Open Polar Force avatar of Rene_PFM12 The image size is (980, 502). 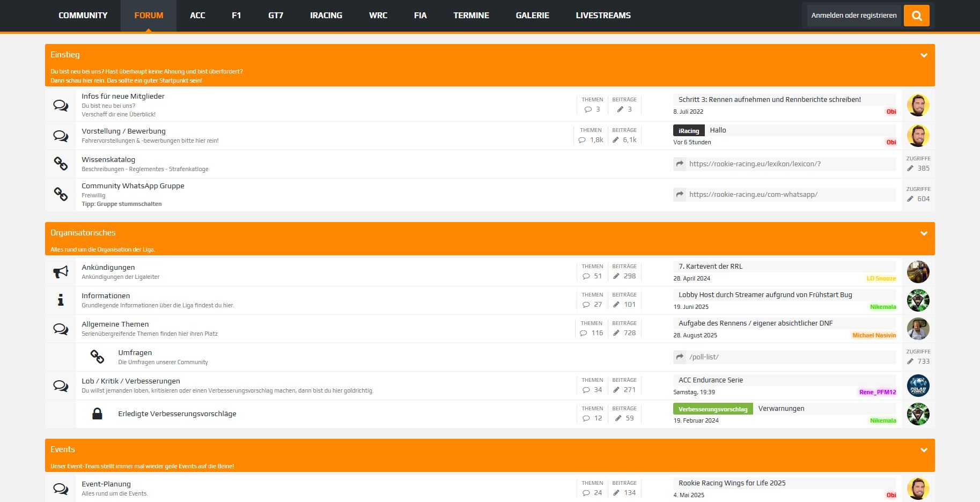918,386
